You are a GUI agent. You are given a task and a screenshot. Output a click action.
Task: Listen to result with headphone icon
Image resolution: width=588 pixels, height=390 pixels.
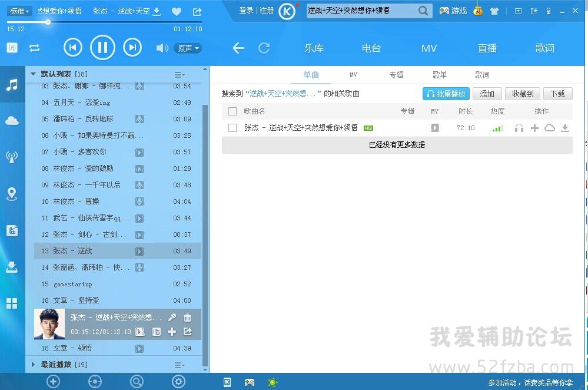519,128
